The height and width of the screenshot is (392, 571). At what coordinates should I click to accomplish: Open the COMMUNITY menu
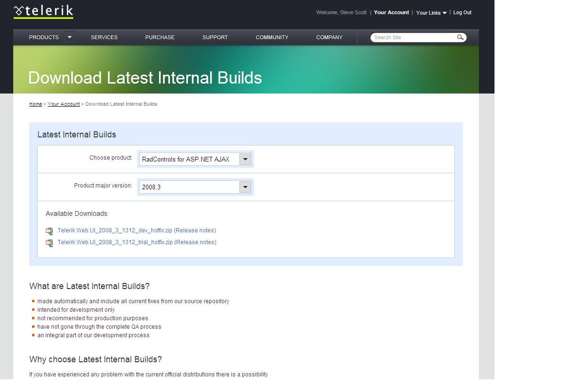(x=272, y=37)
